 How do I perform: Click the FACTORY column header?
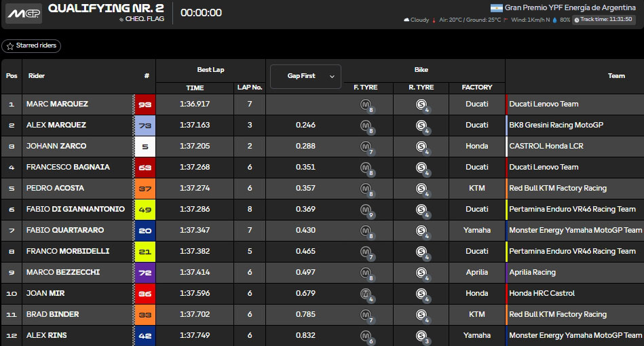click(476, 88)
